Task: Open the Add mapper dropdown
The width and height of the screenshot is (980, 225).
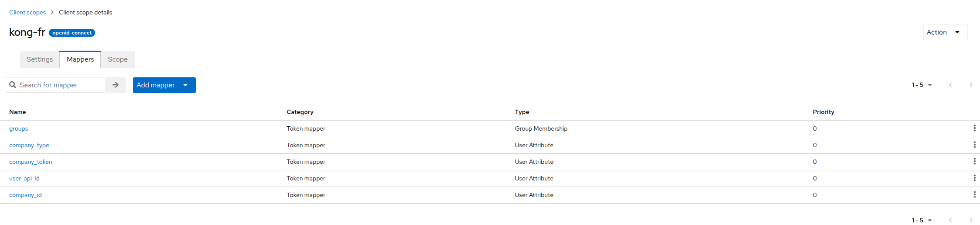Action: click(x=164, y=85)
